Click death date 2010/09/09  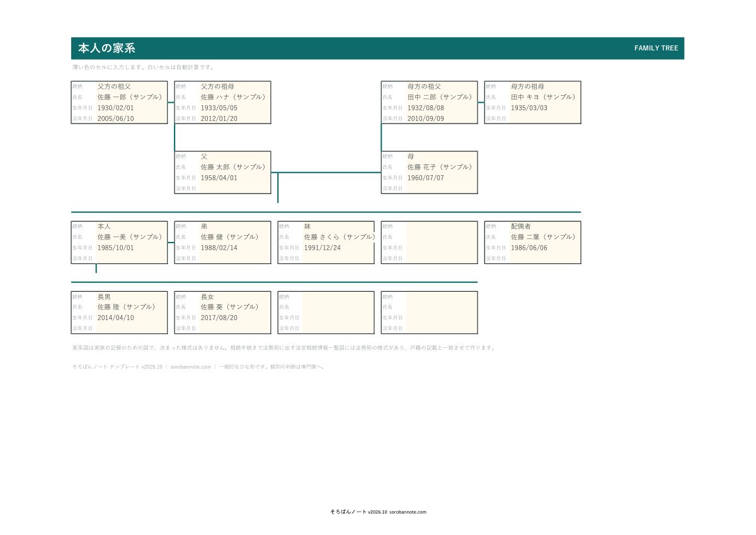442,118
